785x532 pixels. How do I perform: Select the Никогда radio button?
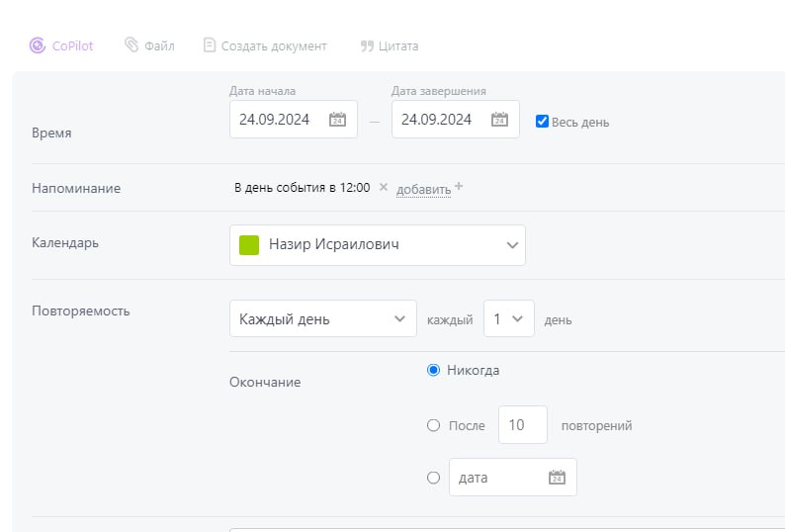point(433,371)
